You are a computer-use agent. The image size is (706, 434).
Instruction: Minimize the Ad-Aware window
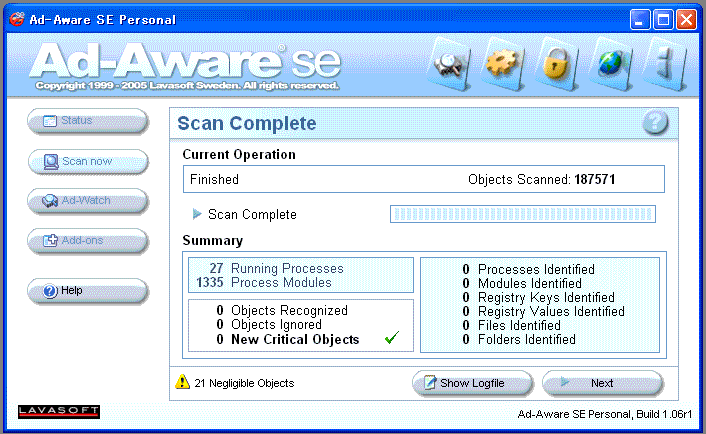coord(639,20)
